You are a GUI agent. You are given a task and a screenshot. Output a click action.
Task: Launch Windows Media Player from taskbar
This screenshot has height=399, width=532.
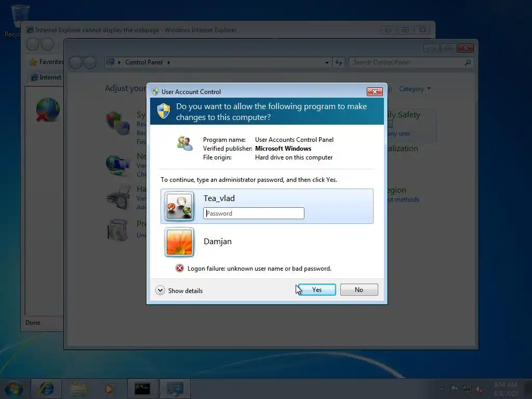(x=109, y=389)
